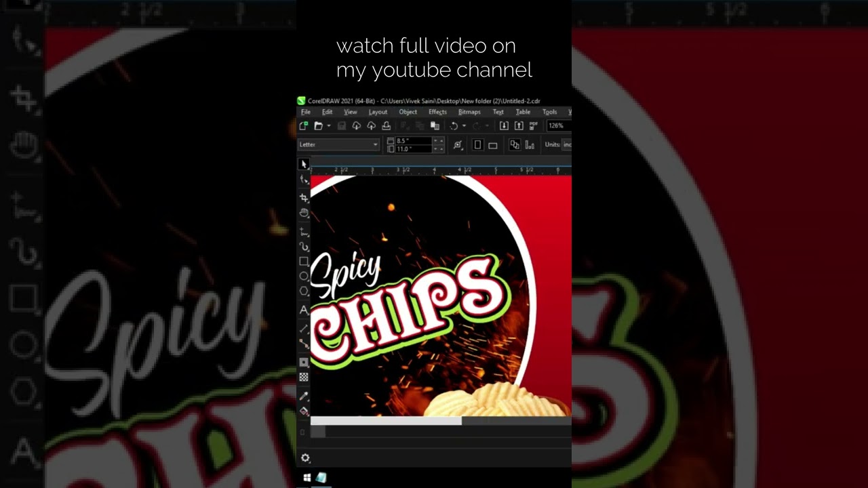This screenshot has width=868, height=488.
Task: Click the page height stepper arrows
Action: 439,148
